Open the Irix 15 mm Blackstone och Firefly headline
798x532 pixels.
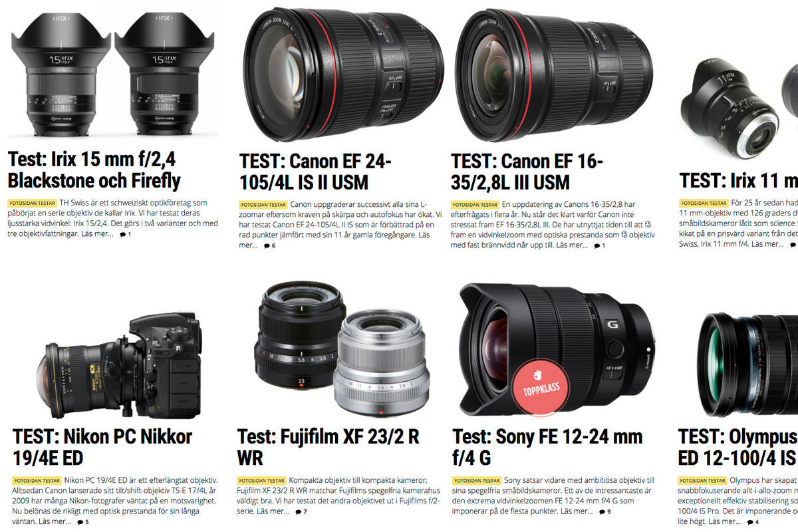[x=94, y=170]
